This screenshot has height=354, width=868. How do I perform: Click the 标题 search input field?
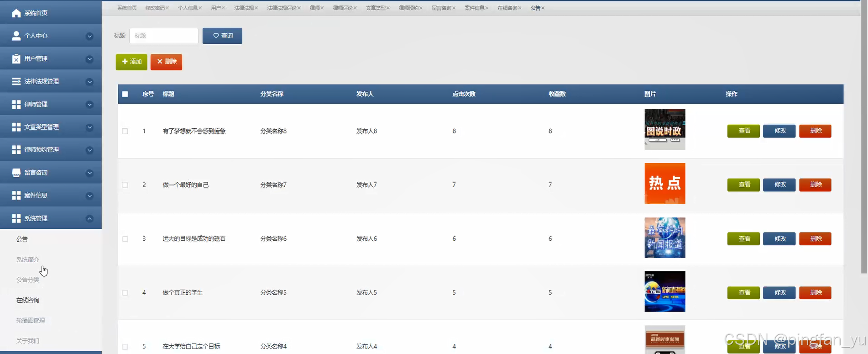click(x=164, y=36)
